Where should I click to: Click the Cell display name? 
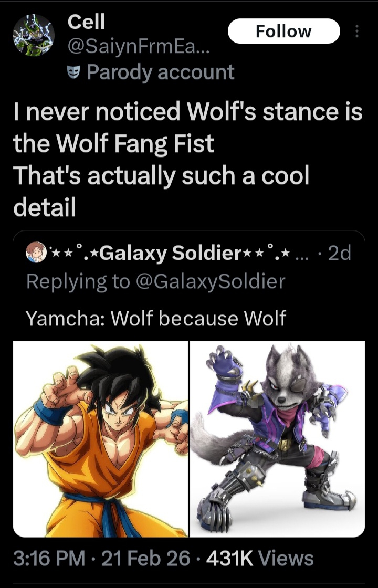pyautogui.click(x=87, y=22)
